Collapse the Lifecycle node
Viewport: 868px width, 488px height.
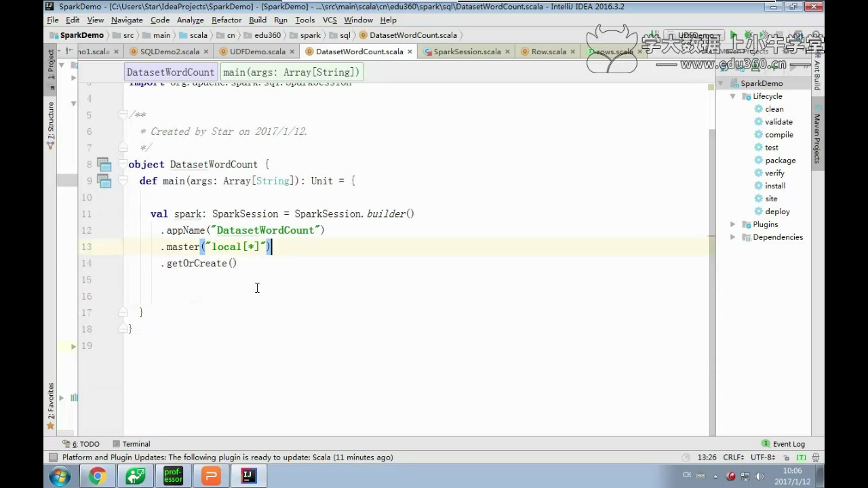[732, 96]
